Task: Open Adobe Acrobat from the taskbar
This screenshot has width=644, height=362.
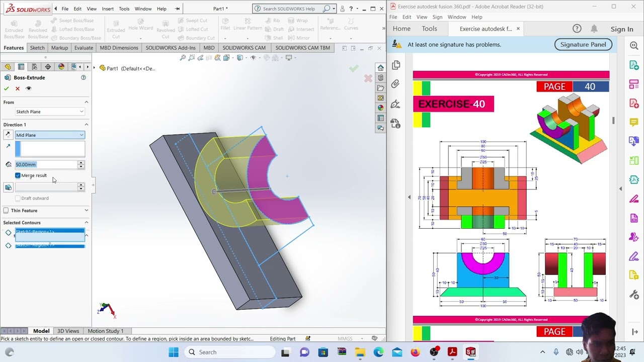Action: [452, 352]
